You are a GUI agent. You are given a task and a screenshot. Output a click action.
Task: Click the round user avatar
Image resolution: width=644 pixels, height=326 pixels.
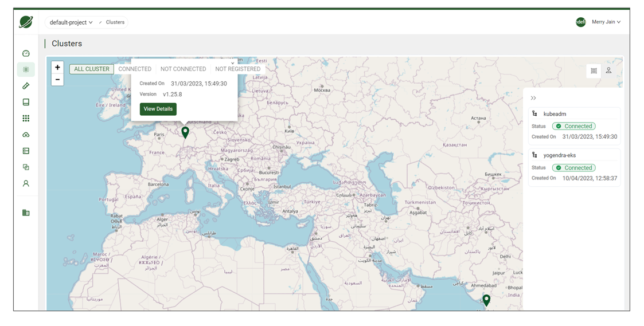point(581,22)
